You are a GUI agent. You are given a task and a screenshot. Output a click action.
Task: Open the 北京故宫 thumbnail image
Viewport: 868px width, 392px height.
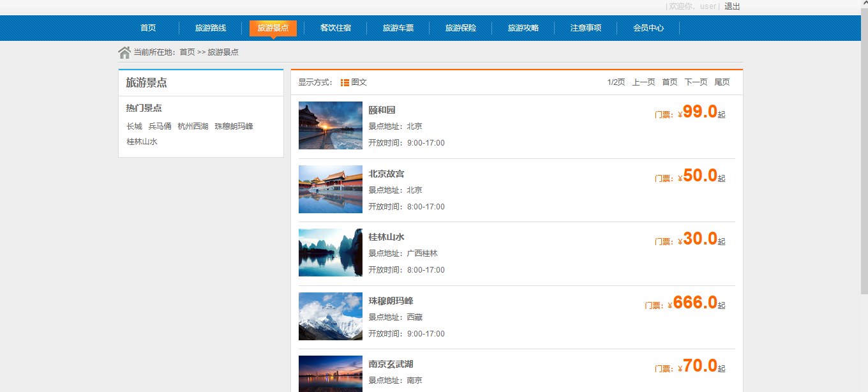coord(331,189)
